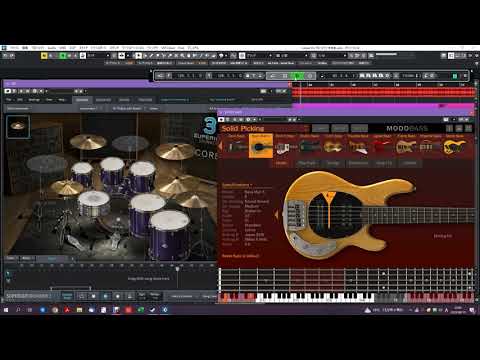
Task: Toggle the yellow M mute button in Cubase toolbar
Action: (x=44, y=56)
